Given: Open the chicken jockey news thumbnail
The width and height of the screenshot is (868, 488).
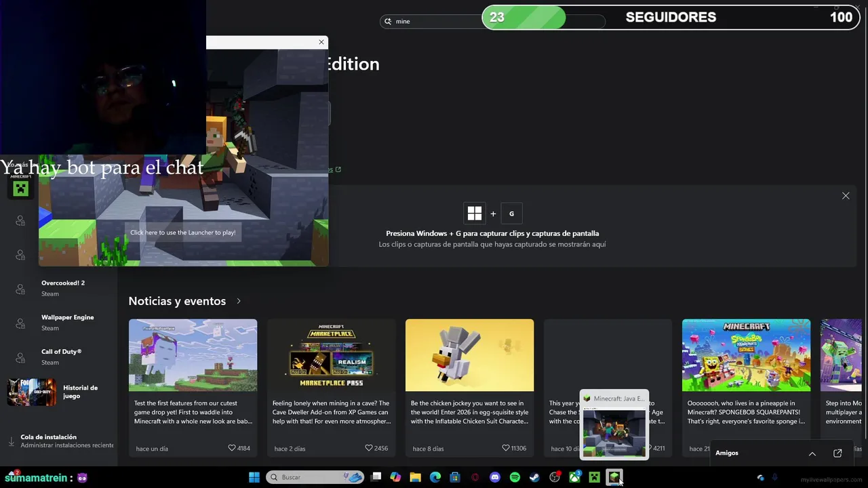Looking at the screenshot, I should [469, 355].
